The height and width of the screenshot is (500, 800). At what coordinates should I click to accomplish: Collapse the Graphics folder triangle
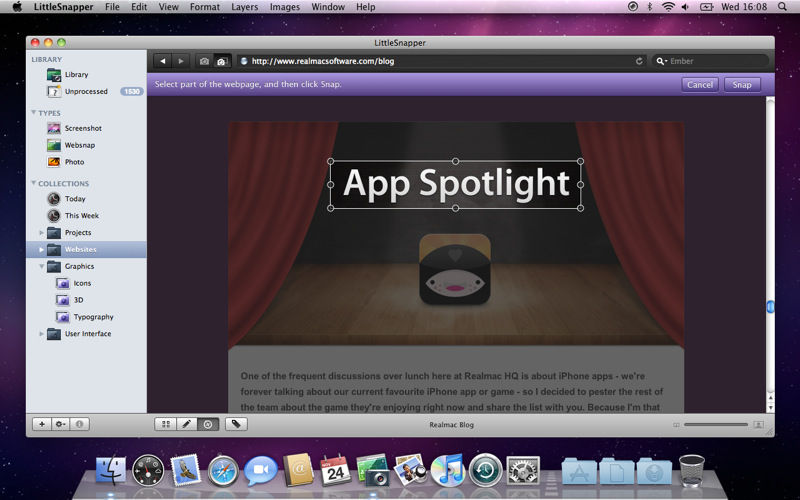pos(41,266)
